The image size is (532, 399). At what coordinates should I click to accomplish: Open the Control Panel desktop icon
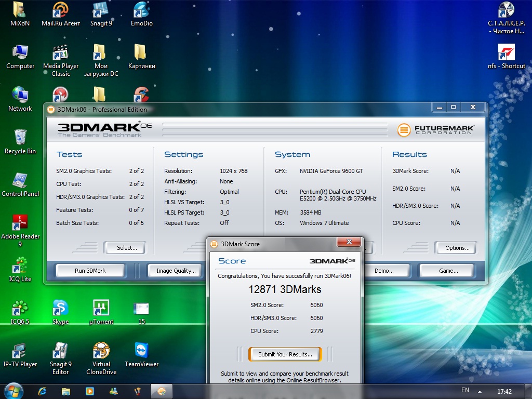point(20,184)
